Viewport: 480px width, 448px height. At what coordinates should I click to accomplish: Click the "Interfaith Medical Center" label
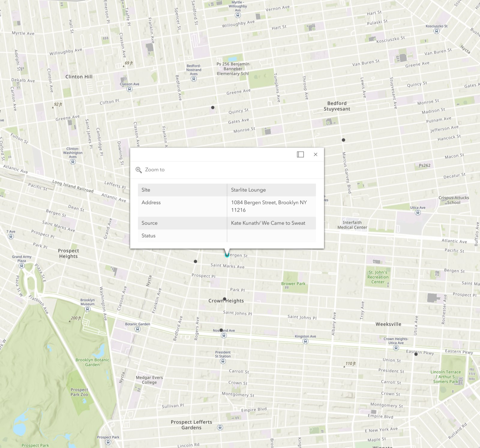point(352,225)
